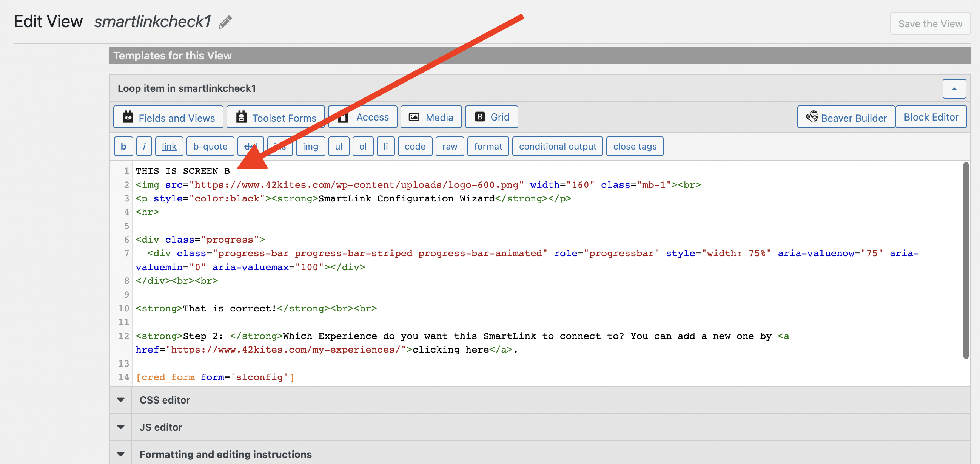Insert a ul list tag
This screenshot has width=980, height=464.
pos(339,147)
